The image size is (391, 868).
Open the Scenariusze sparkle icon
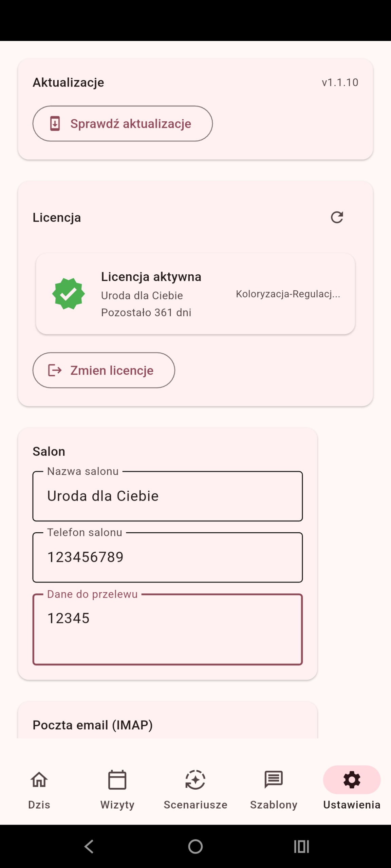point(195,780)
